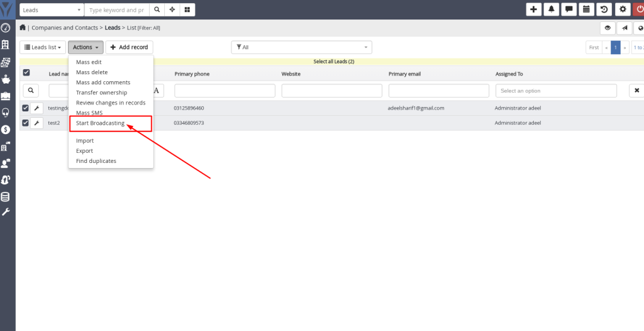
Task: Open the Leads module dropdown in search bar
Action: pyautogui.click(x=52, y=10)
